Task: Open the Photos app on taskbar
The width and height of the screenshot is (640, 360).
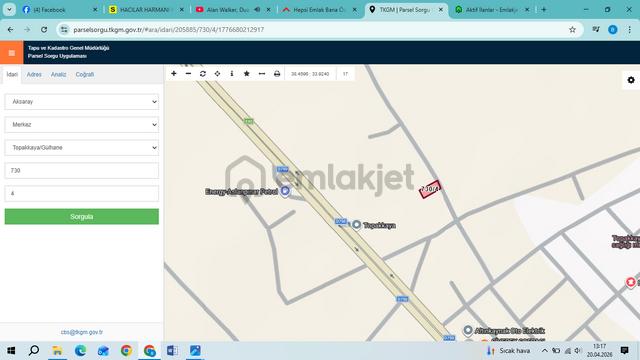Action: pos(195,351)
